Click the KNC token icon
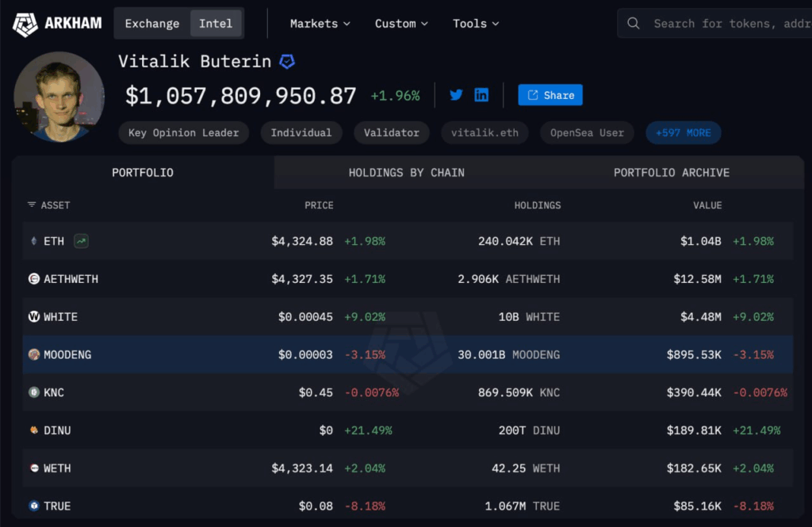Screen dimensions: 812x527 point(33,392)
